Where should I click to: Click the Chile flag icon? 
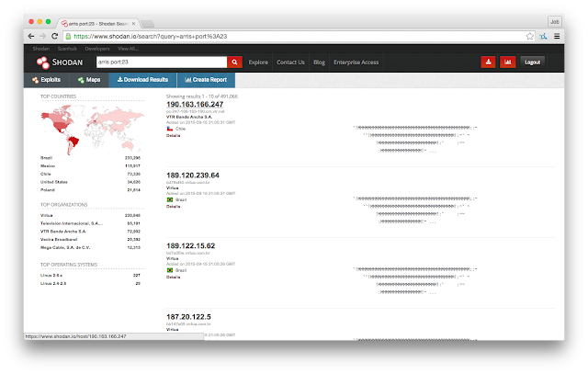(170, 129)
